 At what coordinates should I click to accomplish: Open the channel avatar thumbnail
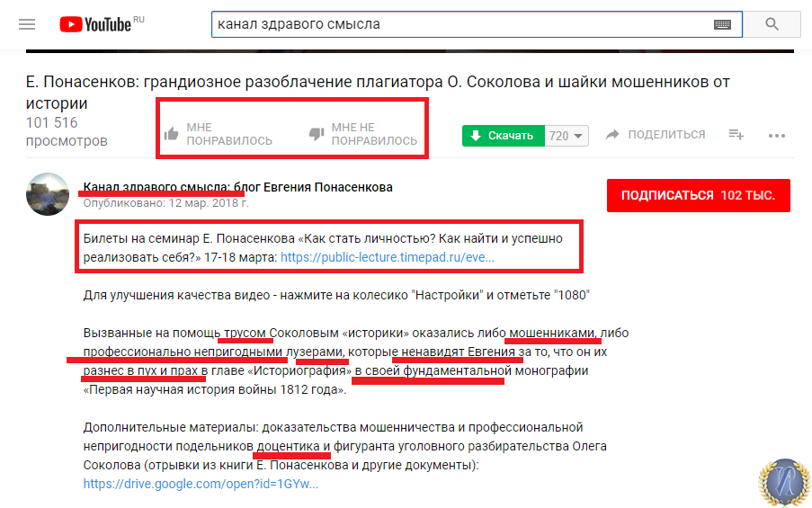[48, 194]
